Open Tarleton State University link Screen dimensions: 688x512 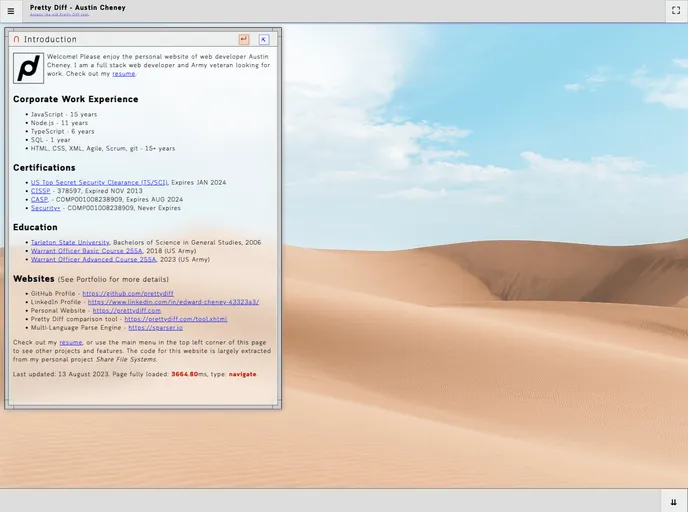point(70,242)
